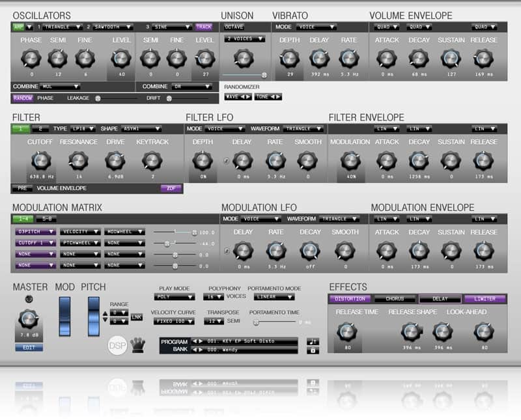Click the MIDI icon above Master knob
This screenshot has height=420, width=521.
point(29,299)
